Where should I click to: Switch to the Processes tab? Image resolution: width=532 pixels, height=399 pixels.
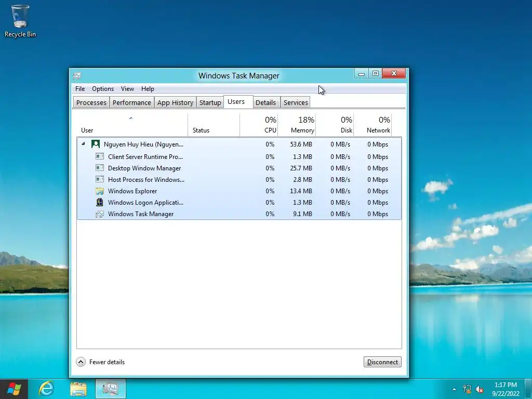tap(91, 102)
